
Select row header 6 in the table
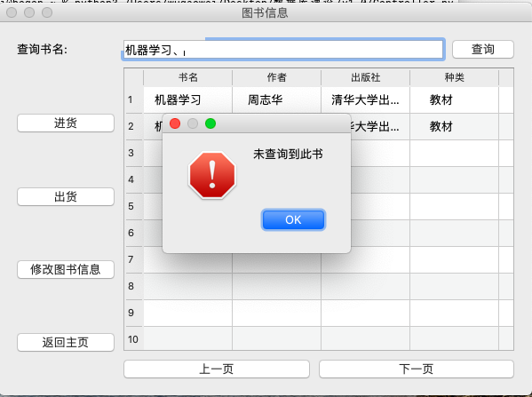(x=134, y=233)
